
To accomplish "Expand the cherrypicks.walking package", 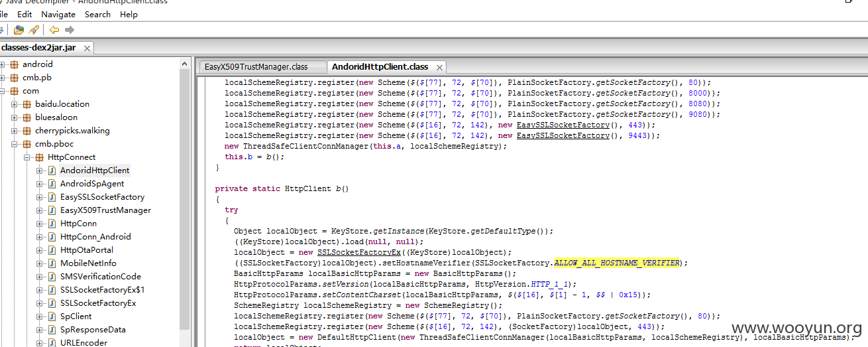I will tap(15, 131).
